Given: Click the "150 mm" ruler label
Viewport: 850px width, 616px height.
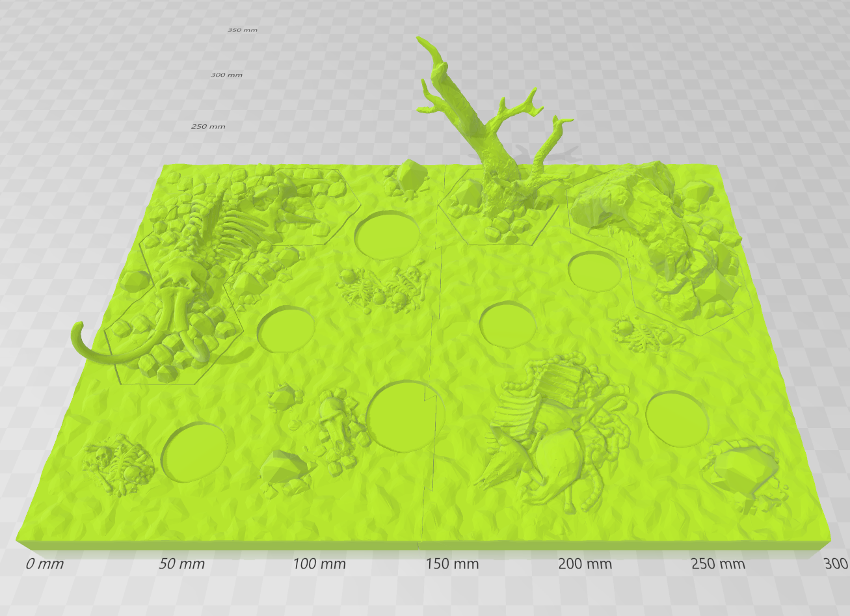Looking at the screenshot, I should tap(452, 564).
